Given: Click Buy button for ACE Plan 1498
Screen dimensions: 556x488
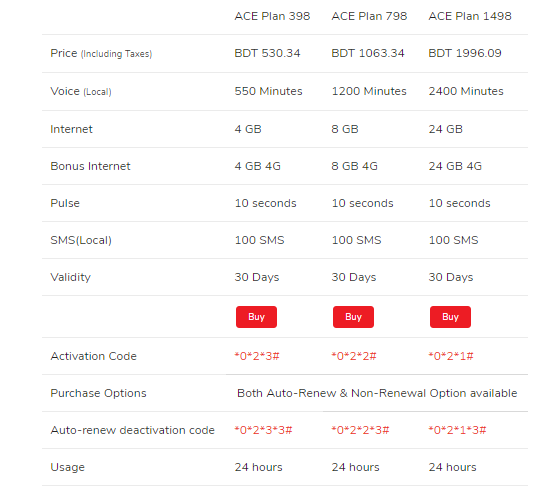Looking at the screenshot, I should [450, 317].
